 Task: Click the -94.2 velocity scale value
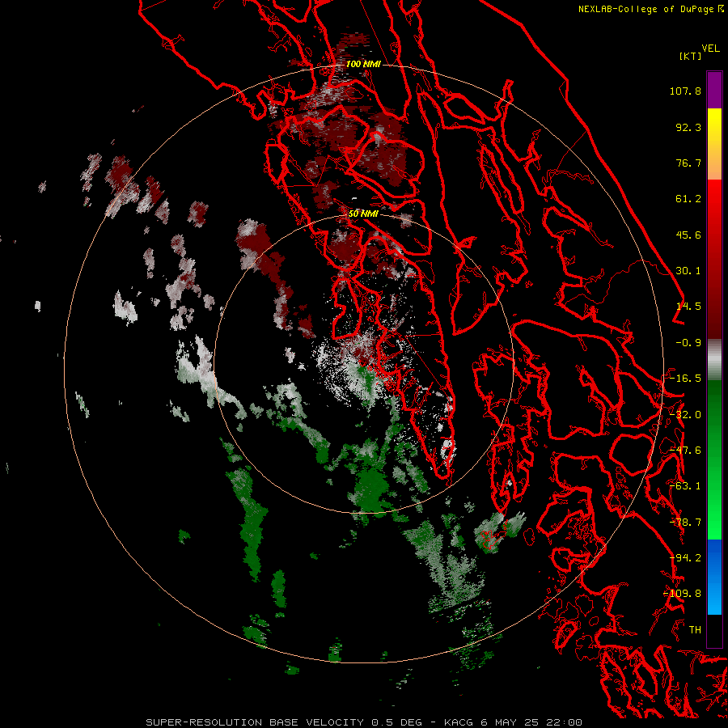tap(685, 558)
